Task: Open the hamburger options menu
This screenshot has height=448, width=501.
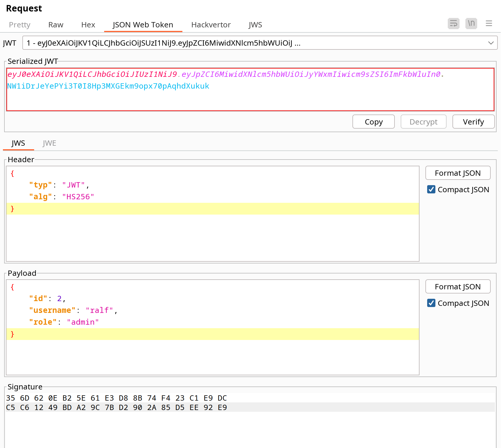Action: click(489, 24)
